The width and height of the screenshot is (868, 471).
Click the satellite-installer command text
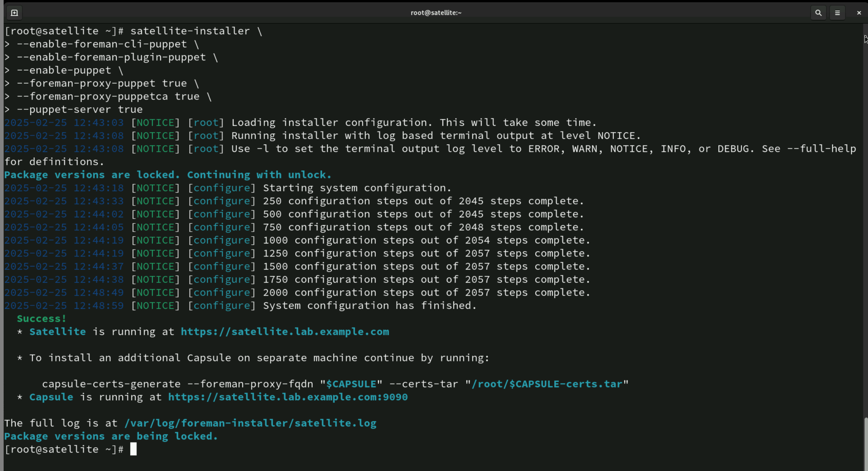(x=190, y=31)
